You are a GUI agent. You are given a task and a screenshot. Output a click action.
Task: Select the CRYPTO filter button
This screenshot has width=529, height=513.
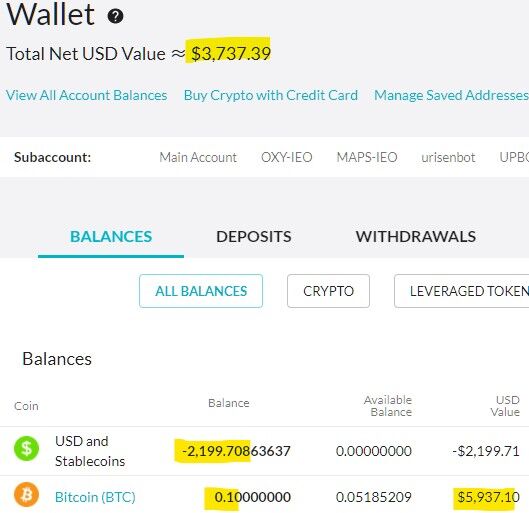(x=328, y=291)
